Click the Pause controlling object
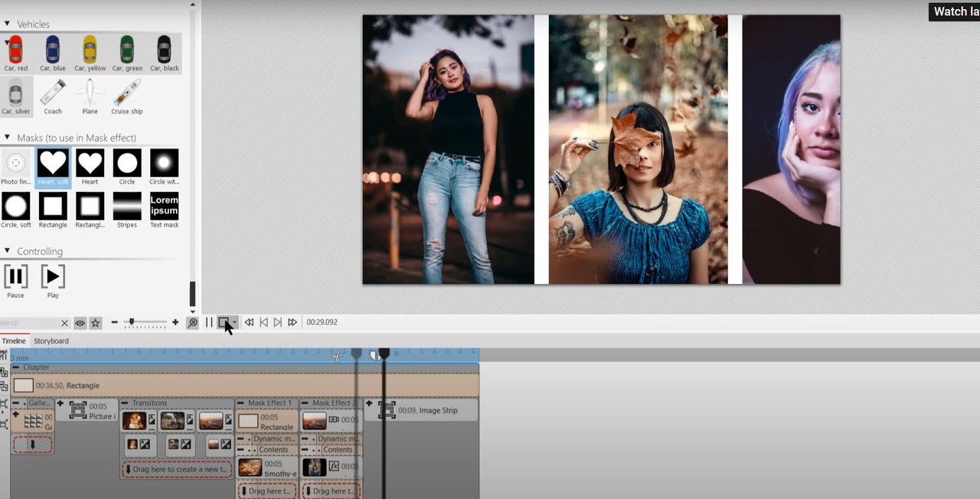 (15, 281)
